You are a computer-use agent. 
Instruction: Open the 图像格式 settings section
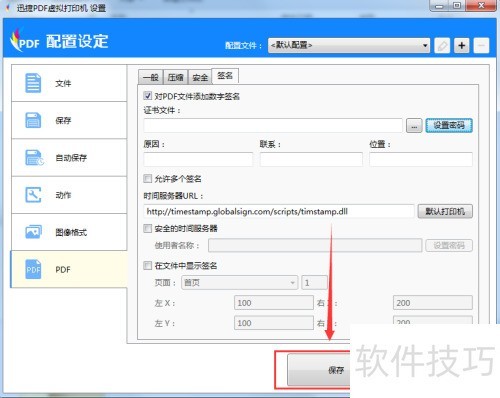coord(69,232)
